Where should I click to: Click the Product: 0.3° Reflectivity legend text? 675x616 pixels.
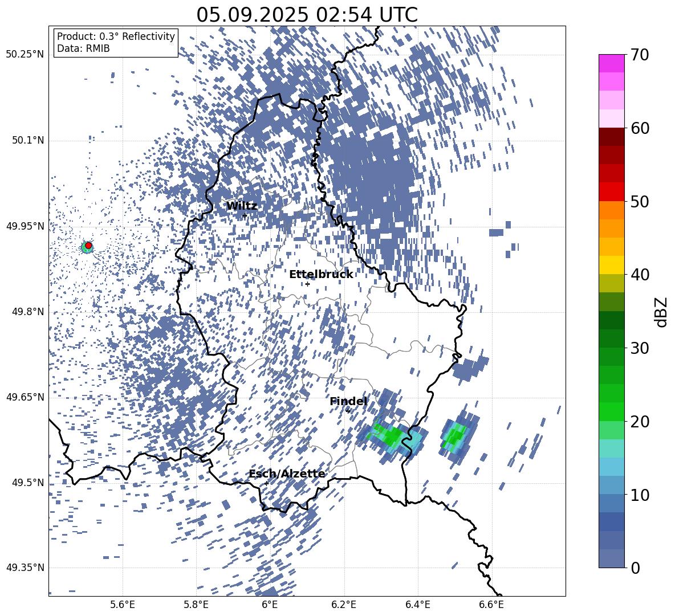coord(116,36)
